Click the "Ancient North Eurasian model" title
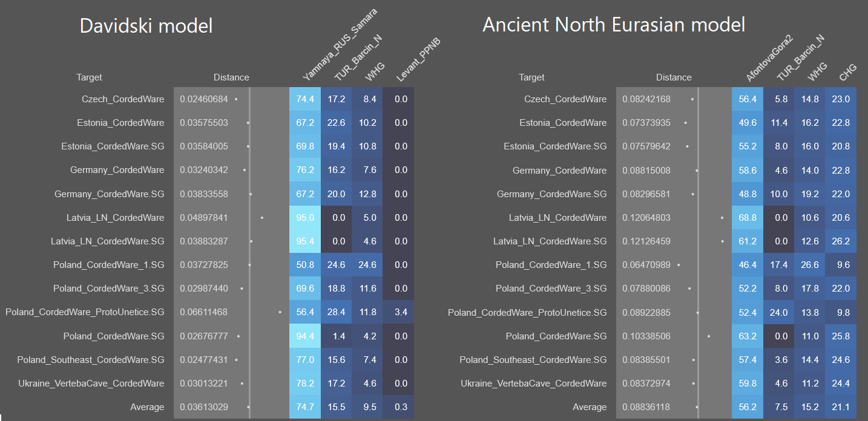Viewport: 868px width, 421px height. (x=614, y=25)
